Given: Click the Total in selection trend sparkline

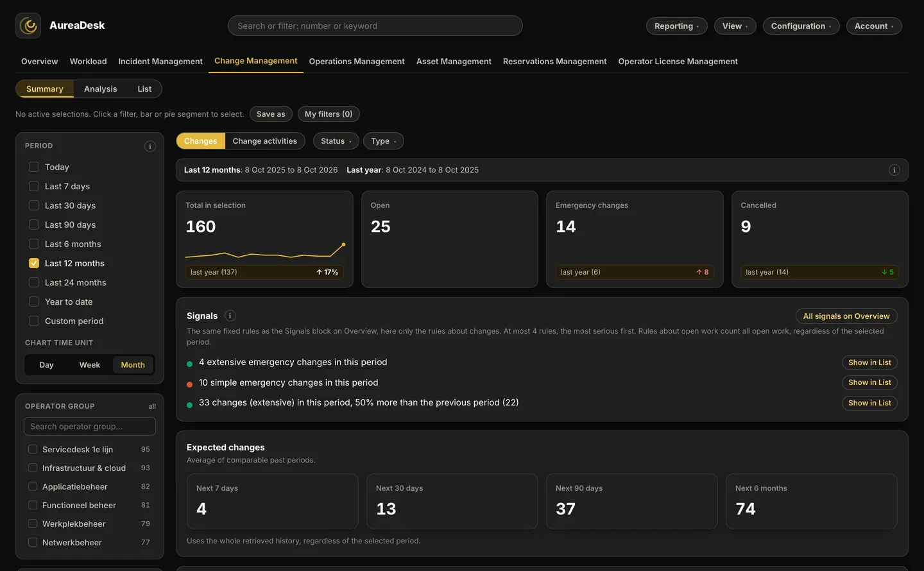Looking at the screenshot, I should [x=265, y=250].
